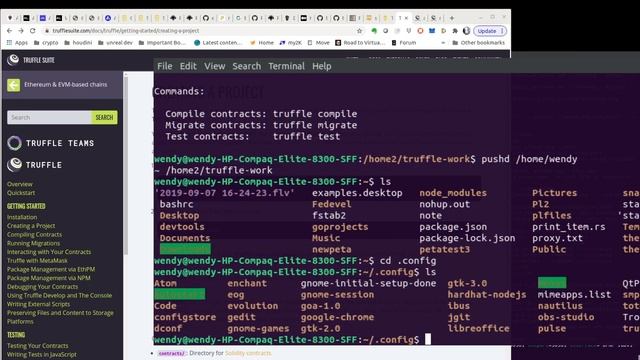Viewport: 640px width, 360px height.
Task: Open the terminal File menu
Action: click(164, 66)
